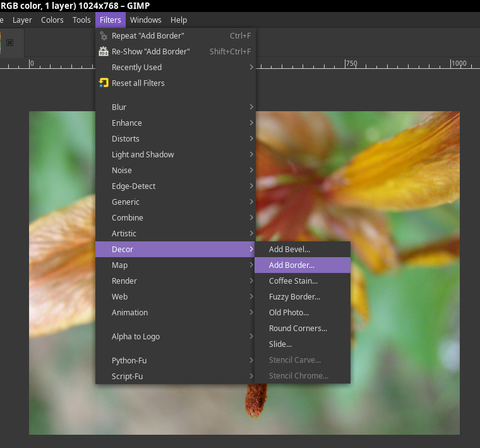Choose Repeat "Add Border" entry
The height and width of the screenshot is (448, 480).
176,36
